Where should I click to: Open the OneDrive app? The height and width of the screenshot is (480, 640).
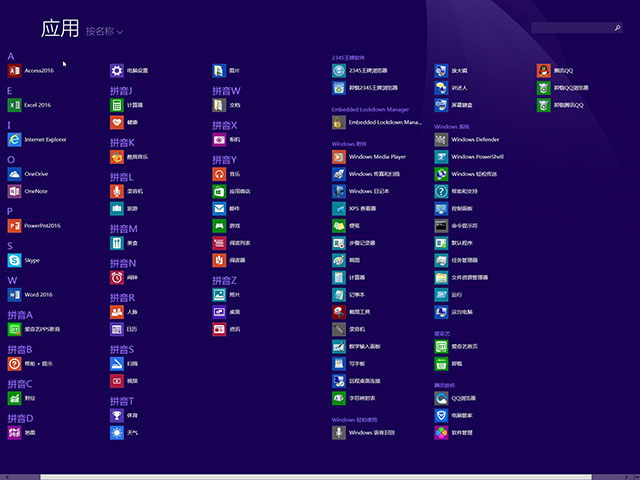(28, 174)
